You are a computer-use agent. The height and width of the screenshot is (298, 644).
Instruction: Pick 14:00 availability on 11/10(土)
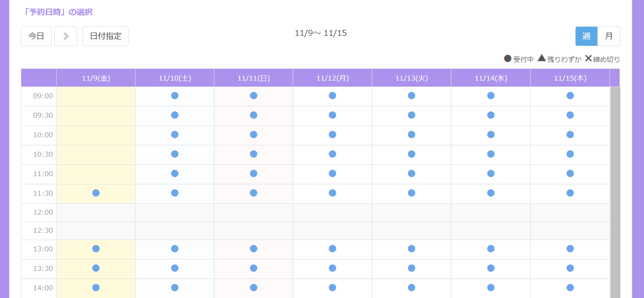coord(174,288)
